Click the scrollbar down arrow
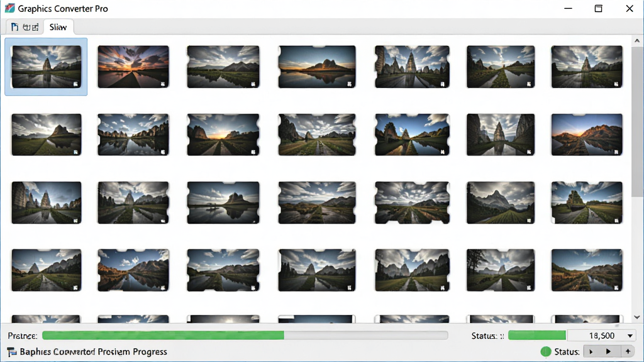The height and width of the screenshot is (362, 644). pos(637,317)
